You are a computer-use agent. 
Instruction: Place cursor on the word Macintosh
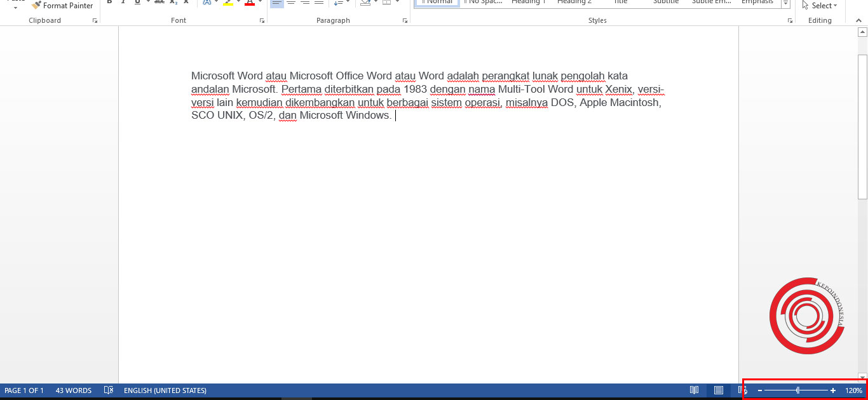pos(635,102)
